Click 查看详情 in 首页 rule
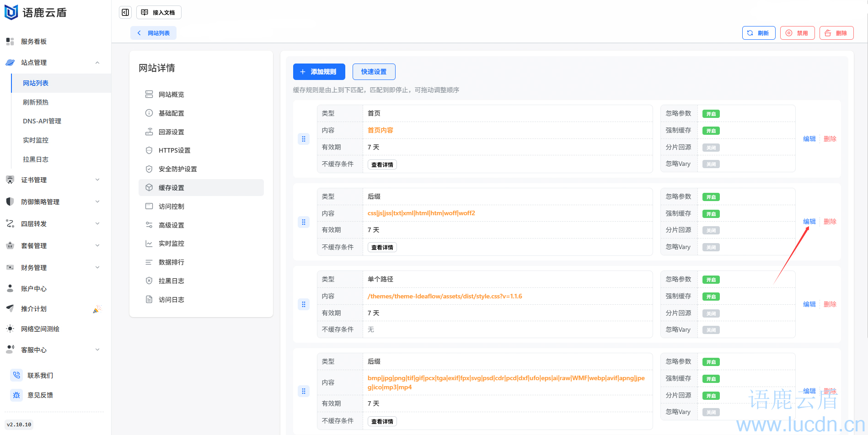Screen dimensions: 868x435 [x=382, y=164]
